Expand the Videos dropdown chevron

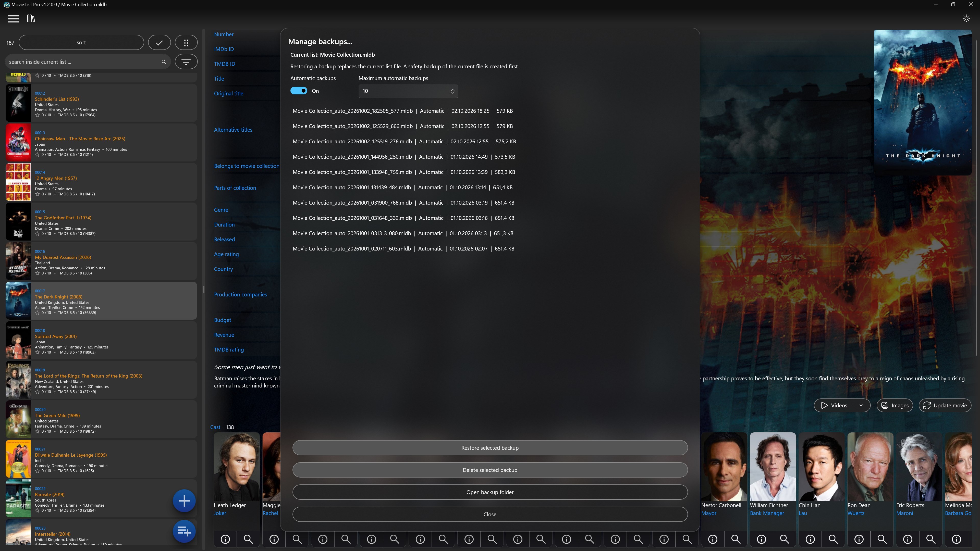point(861,405)
